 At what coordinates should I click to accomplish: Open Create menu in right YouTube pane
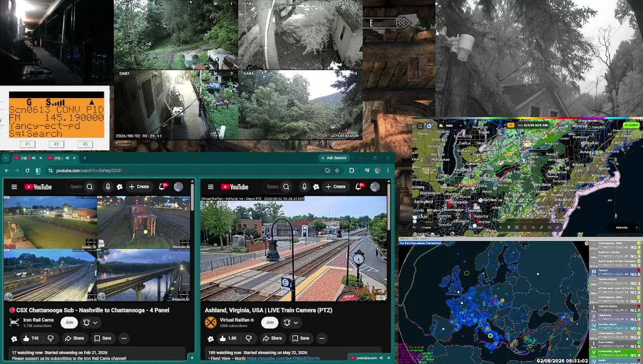(x=335, y=187)
